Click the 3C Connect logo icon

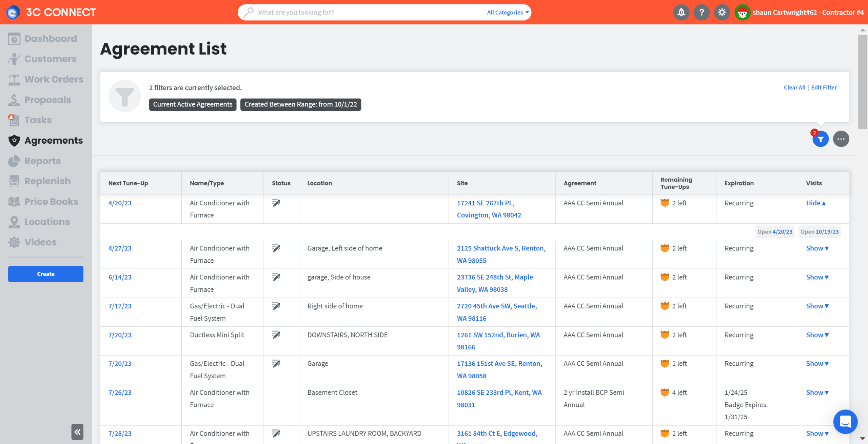[x=13, y=13]
